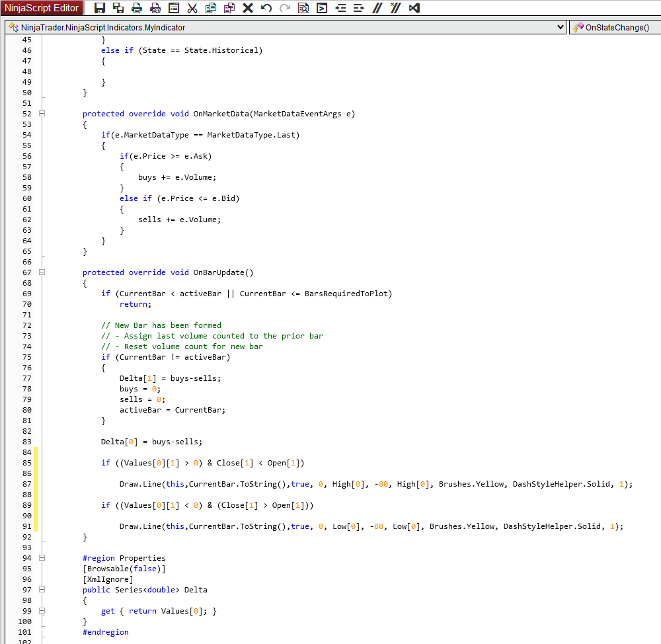Click the Copy icon
661x644 pixels.
211,8
